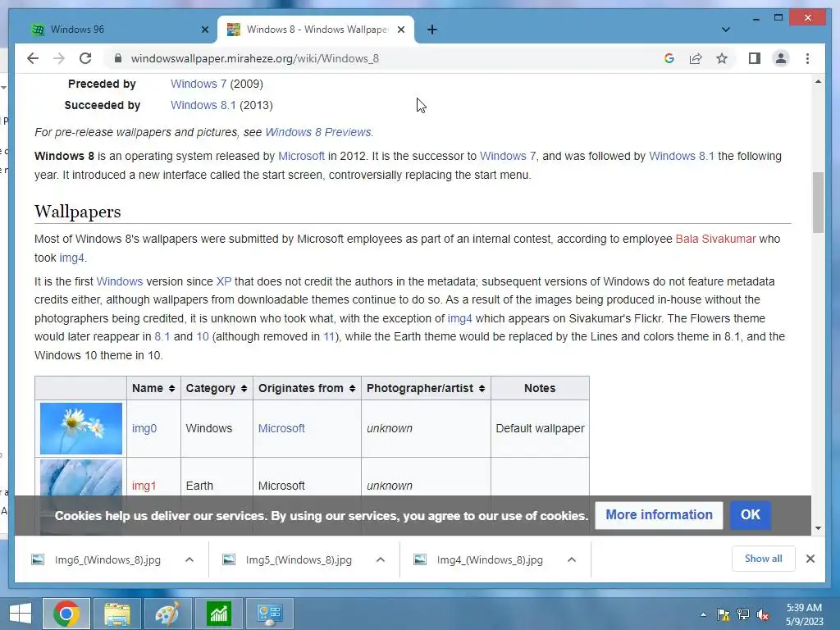Open the taskbar clock and date

804,614
